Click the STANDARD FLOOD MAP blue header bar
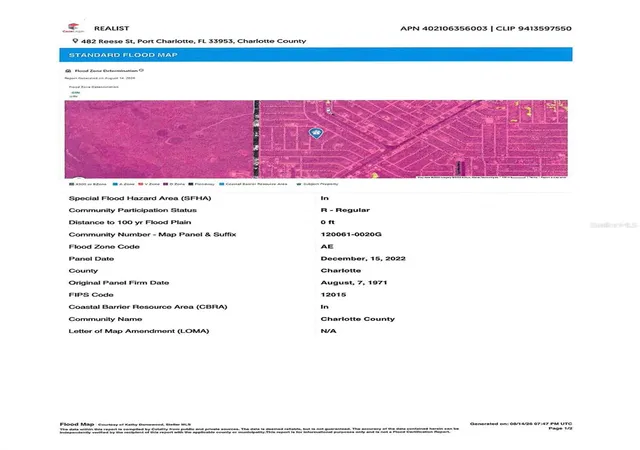 click(316, 55)
